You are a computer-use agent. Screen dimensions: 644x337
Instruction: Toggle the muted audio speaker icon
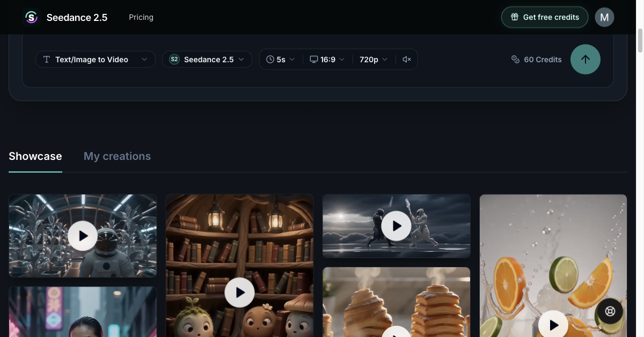pos(407,60)
